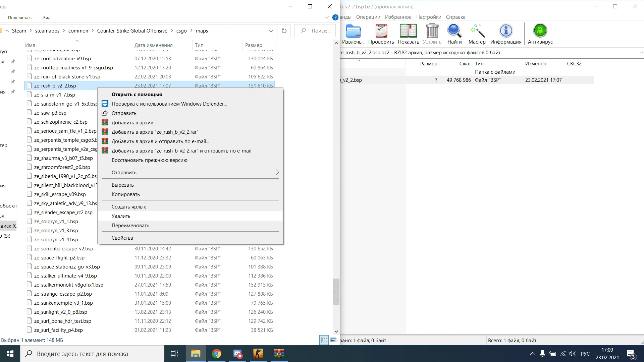Choose Удалить in the context menu
Viewport: 644px width, 362px height.
[121, 216]
